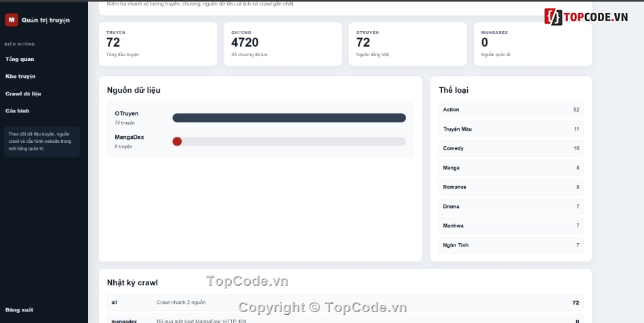Image resolution: width=644 pixels, height=323 pixels.
Task: Click OTruyen source label
Action: (127, 114)
